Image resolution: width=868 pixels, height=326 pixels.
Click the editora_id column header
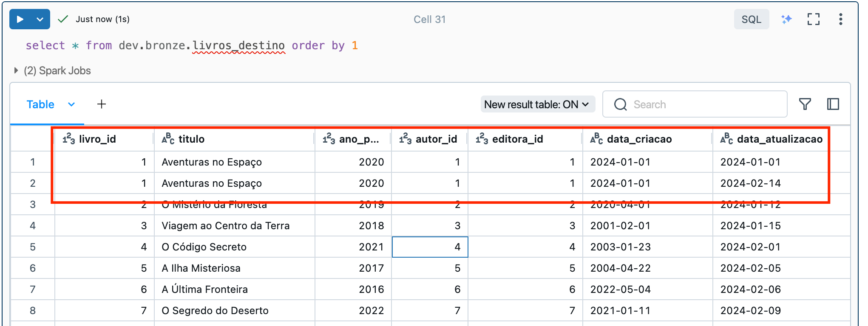(525, 139)
